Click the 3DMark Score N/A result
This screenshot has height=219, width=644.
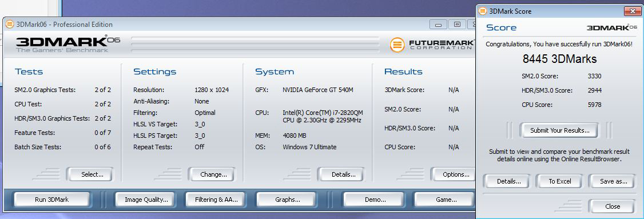(x=454, y=90)
